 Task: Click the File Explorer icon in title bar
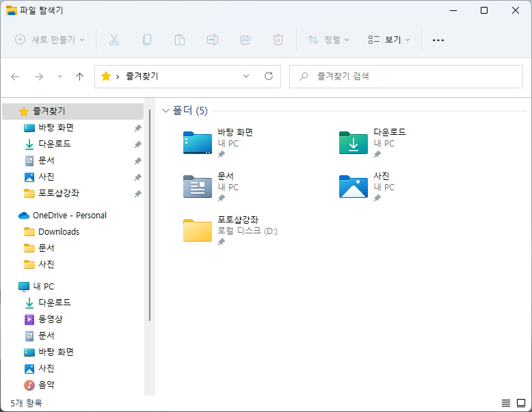pyautogui.click(x=11, y=10)
